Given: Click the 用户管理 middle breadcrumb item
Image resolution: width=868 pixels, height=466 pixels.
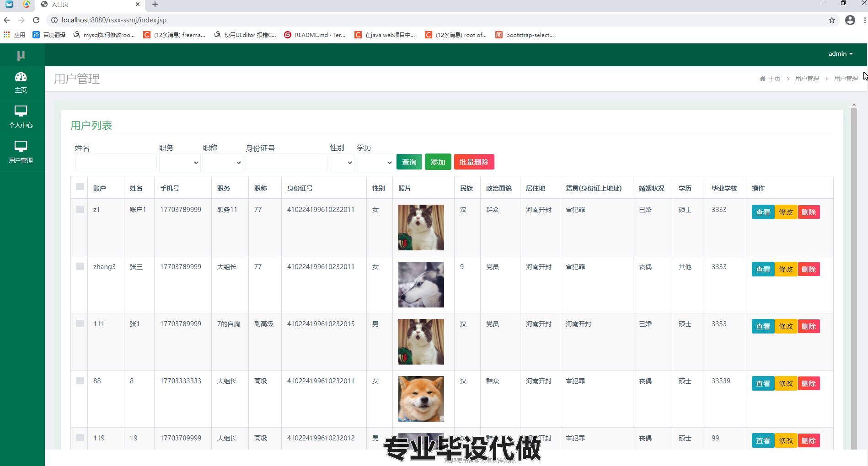Looking at the screenshot, I should (x=807, y=79).
